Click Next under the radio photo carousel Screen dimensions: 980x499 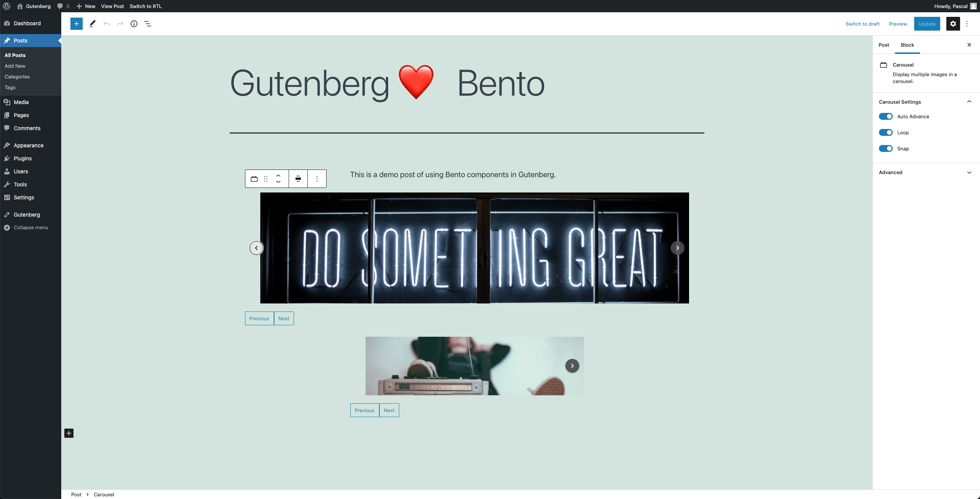point(389,410)
